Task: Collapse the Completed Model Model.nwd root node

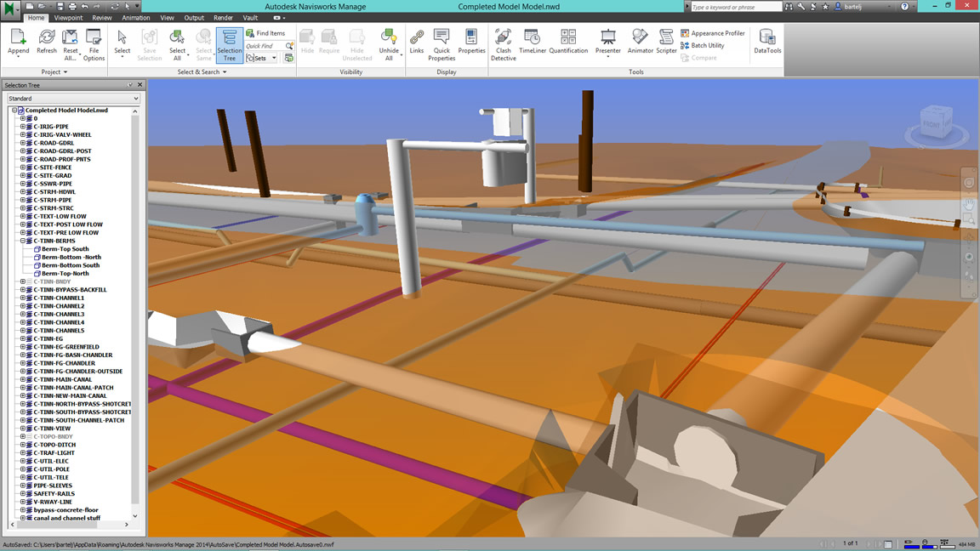Action: [14, 110]
